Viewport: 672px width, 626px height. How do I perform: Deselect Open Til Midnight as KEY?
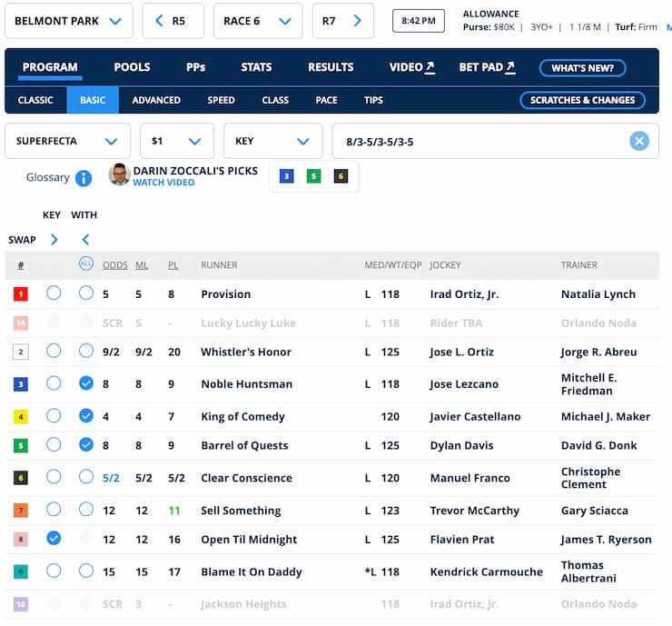point(54,538)
